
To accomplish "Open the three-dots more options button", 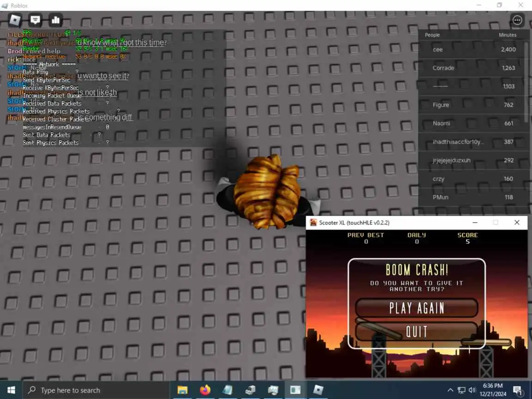I will [x=517, y=20].
